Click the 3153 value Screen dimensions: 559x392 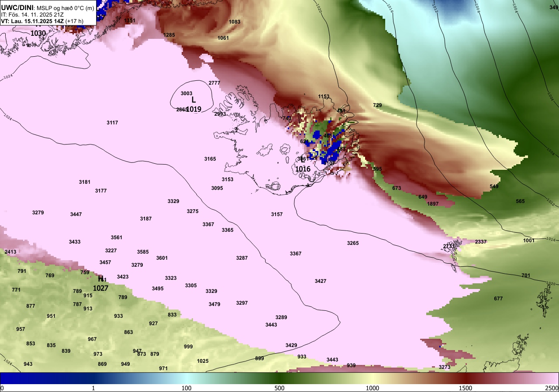228,179
